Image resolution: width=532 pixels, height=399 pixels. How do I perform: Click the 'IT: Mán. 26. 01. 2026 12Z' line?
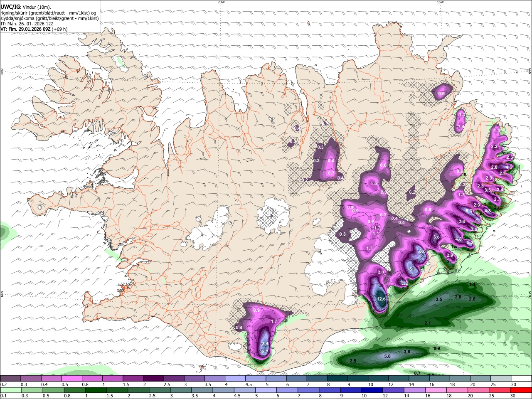point(26,24)
